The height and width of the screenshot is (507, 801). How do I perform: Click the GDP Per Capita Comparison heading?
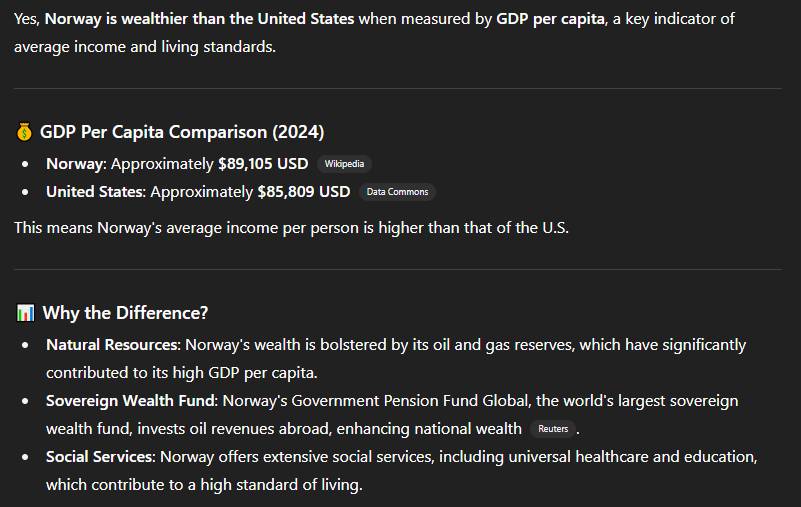(182, 132)
